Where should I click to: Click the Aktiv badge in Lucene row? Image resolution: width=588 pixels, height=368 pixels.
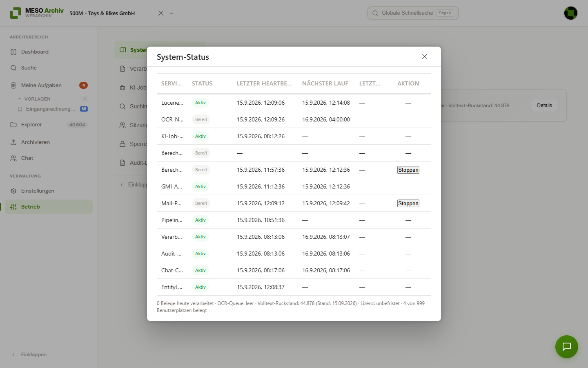tap(200, 103)
